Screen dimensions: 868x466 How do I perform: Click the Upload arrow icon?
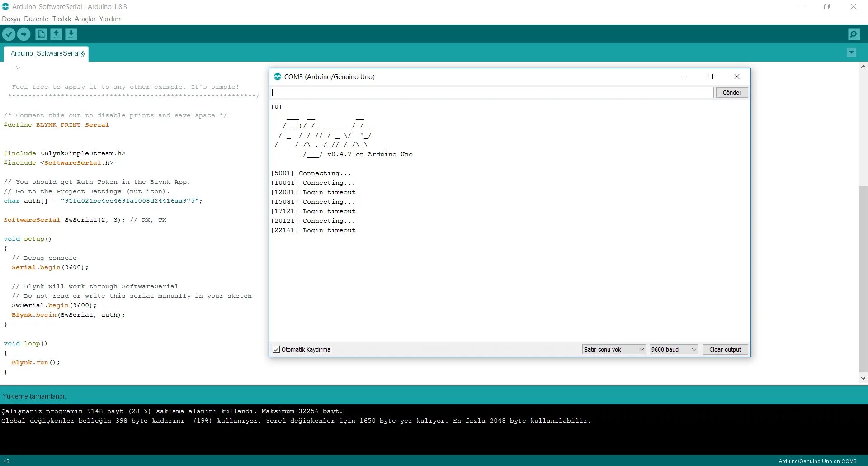24,34
